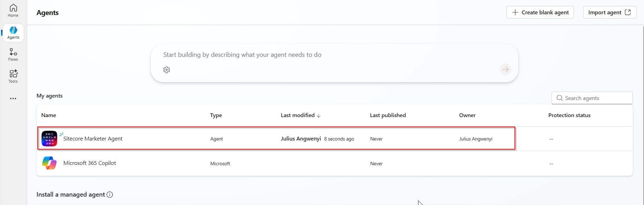Click '8 seconds ago' timestamp
The height and width of the screenshot is (205, 644).
coord(339,139)
